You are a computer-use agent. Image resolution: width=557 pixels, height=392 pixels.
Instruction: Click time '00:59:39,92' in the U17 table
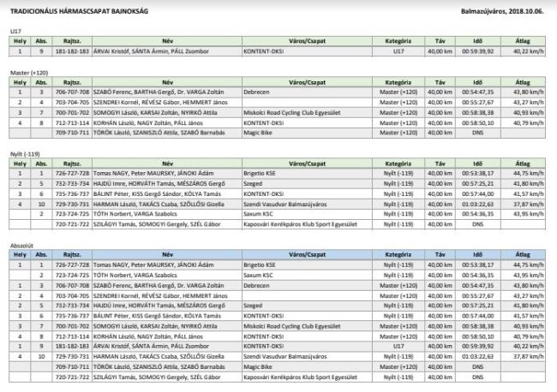478,51
